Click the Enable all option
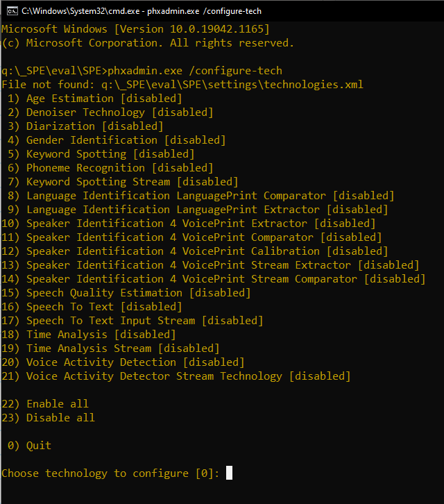 [45, 404]
